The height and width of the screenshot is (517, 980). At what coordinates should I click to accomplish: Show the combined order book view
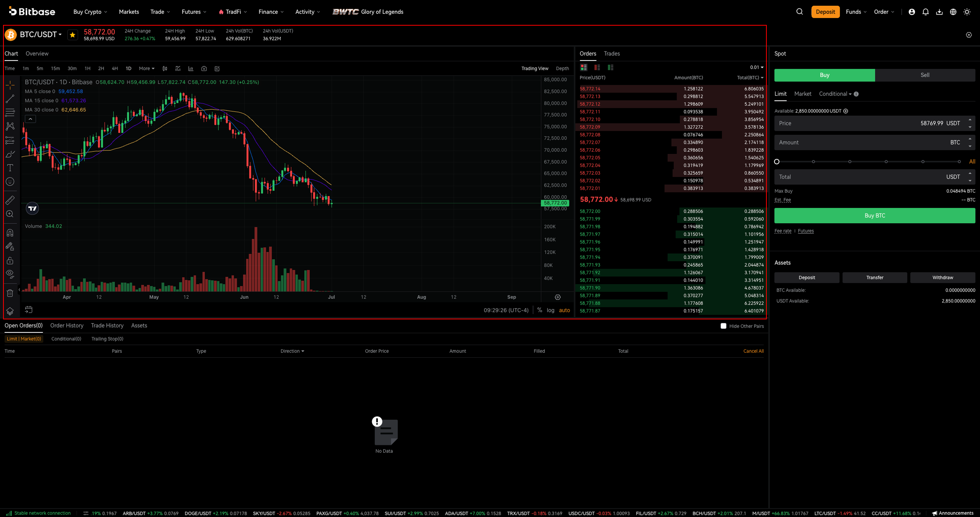coord(584,67)
